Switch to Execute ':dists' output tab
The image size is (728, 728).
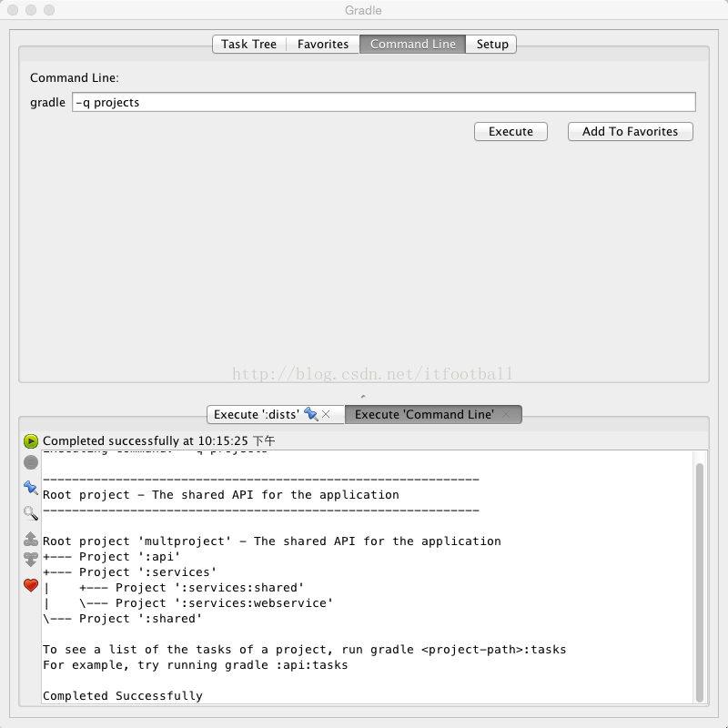coord(276,414)
